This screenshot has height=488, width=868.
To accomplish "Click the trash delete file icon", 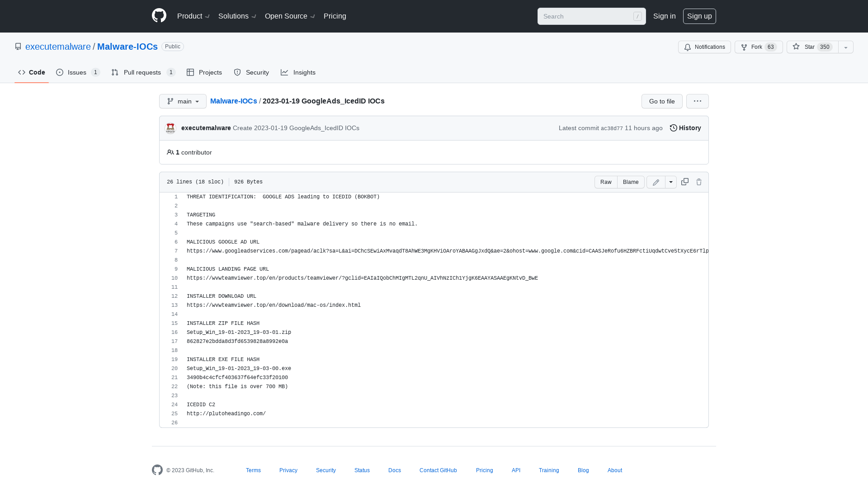I will pos(699,182).
